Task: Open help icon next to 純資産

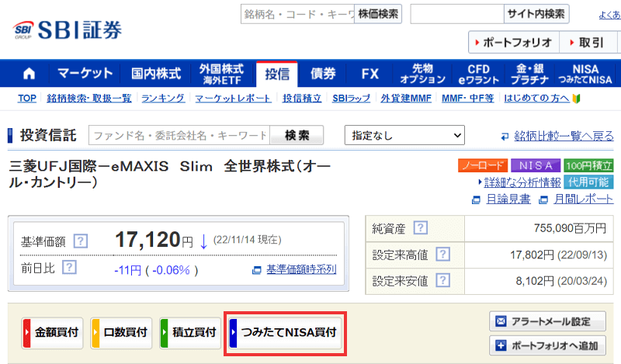Action: click(420, 227)
